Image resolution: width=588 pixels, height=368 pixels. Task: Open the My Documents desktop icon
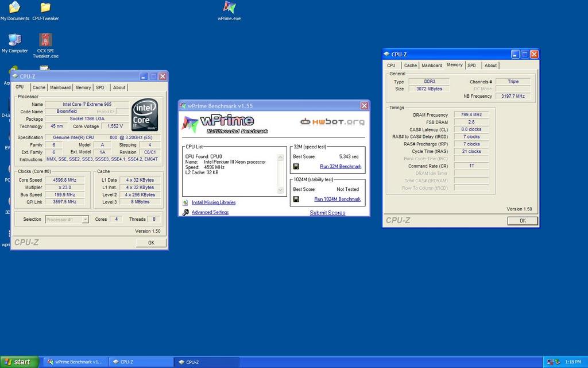[x=14, y=10]
